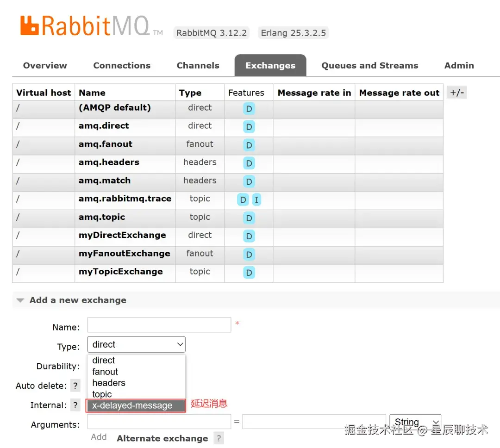Screen dimensions: 500x448
Task: Click the RabbitMQ 3.12.2 version label
Action: pyautogui.click(x=212, y=33)
